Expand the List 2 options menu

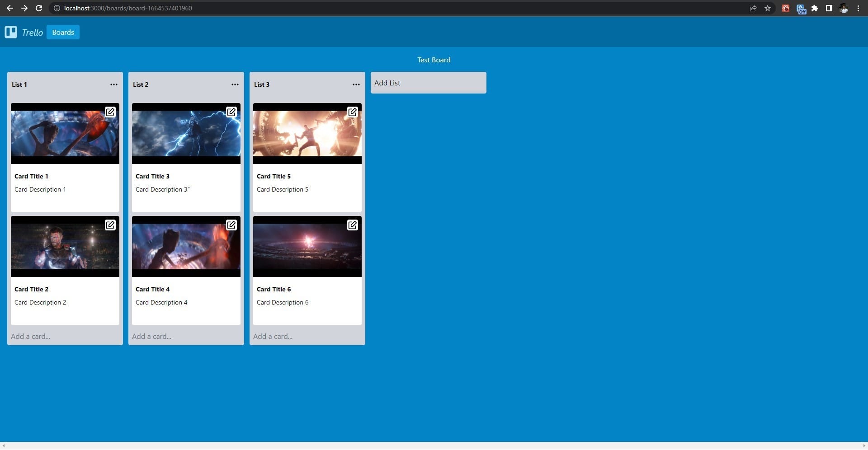[x=235, y=84]
